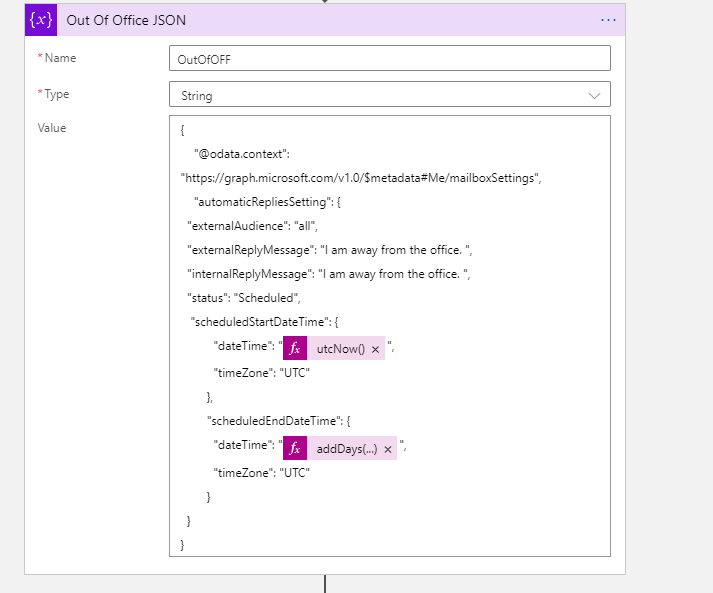The height and width of the screenshot is (593, 713).
Task: Click the graph.microsoft.com URL text in Value
Action: (x=360, y=177)
